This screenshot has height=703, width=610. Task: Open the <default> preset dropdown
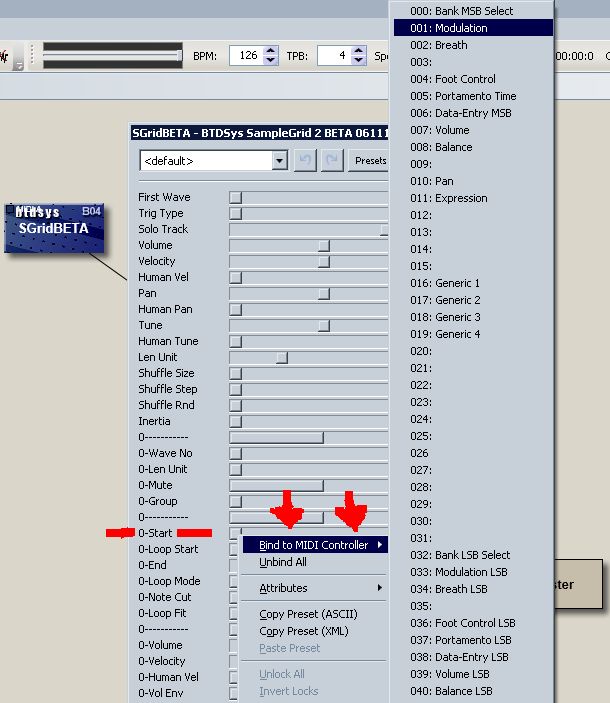click(280, 160)
